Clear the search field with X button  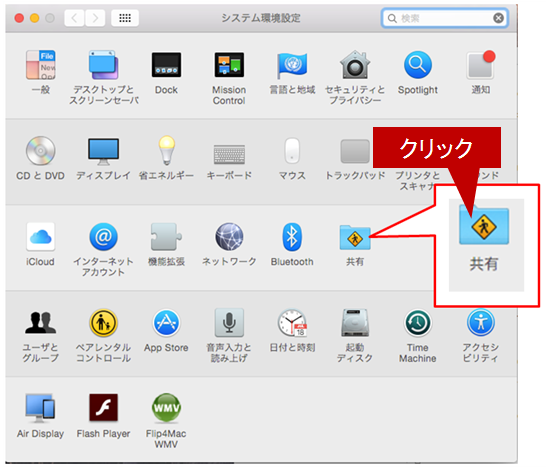pyautogui.click(x=498, y=18)
